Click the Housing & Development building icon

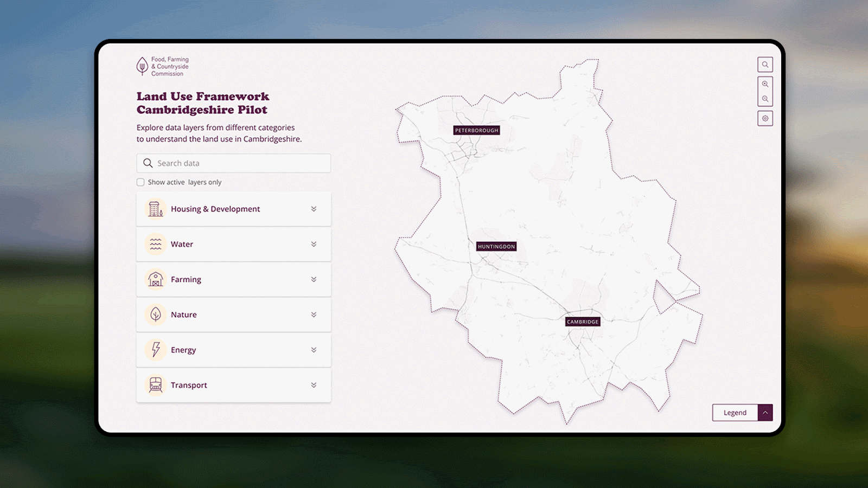[x=155, y=209]
